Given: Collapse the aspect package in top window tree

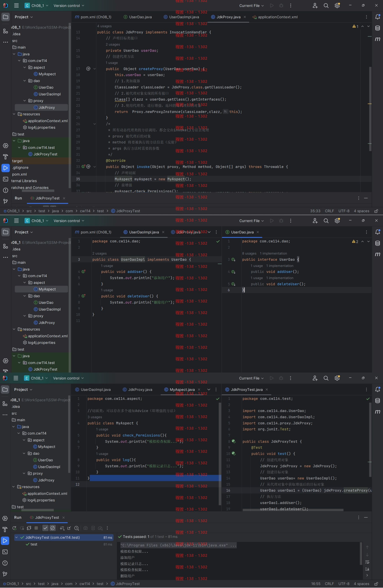Looking at the screenshot, I should [25, 67].
